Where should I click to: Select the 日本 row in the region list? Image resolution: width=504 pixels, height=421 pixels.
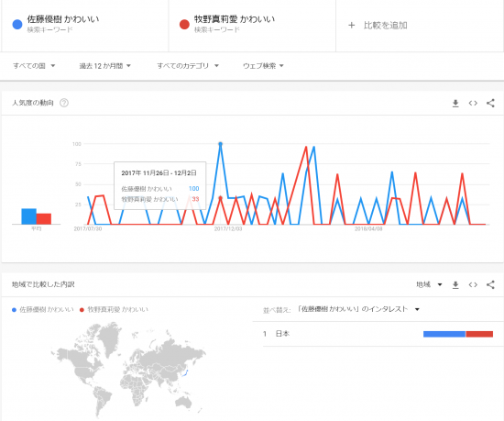378,334
